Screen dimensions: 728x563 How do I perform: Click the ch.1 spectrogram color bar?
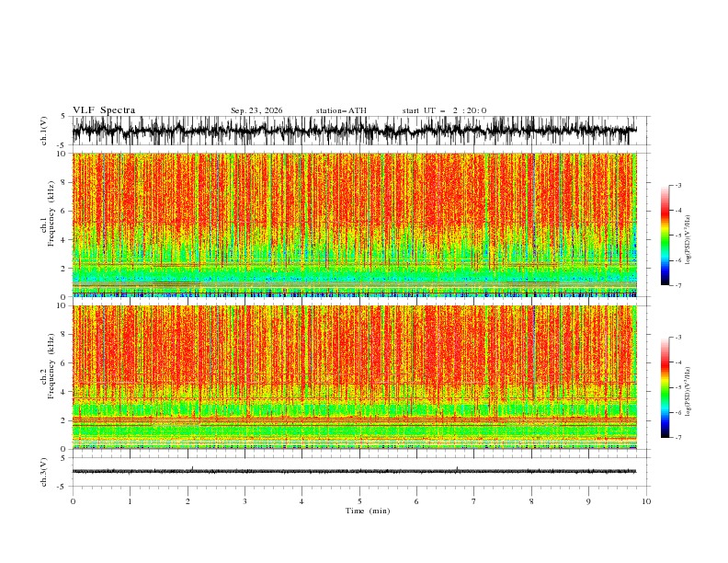(x=665, y=236)
